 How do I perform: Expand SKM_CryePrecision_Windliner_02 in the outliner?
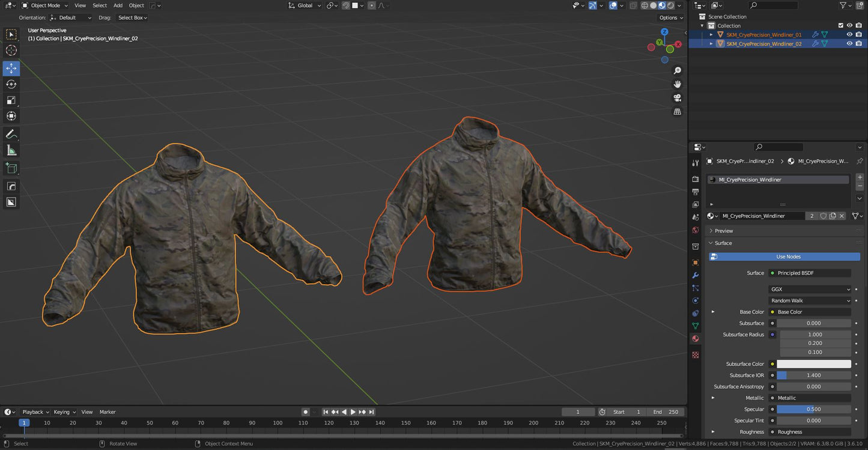(711, 43)
